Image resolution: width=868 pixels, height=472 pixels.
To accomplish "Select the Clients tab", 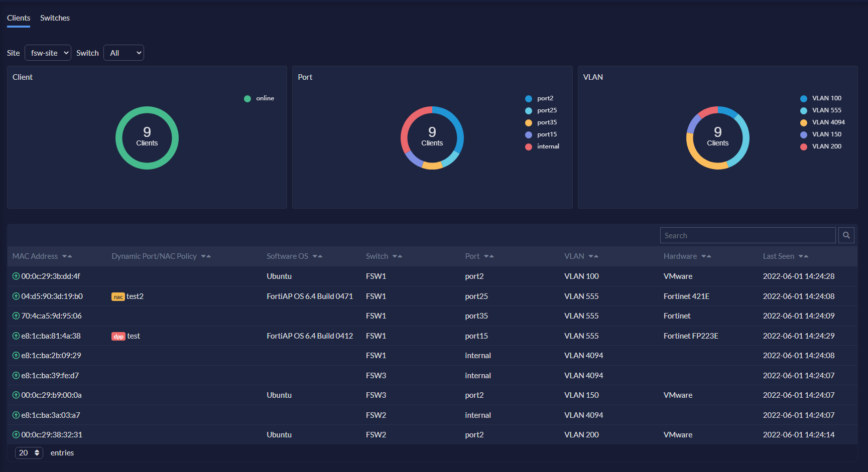I will coord(18,18).
